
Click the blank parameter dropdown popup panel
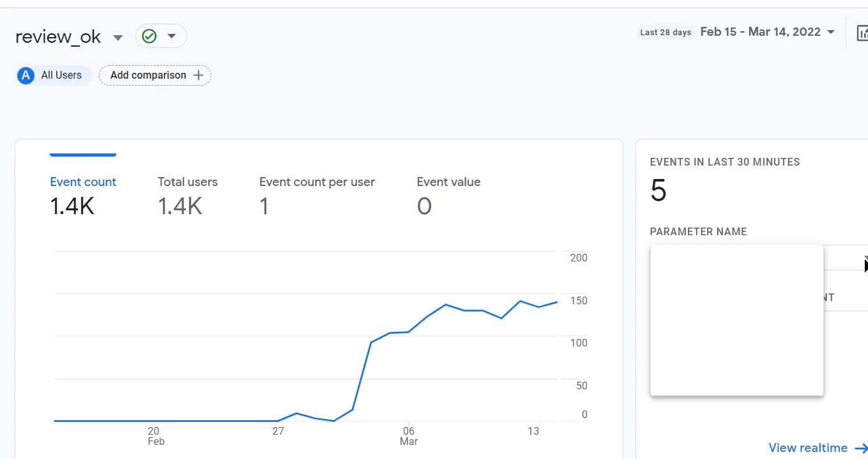point(736,320)
